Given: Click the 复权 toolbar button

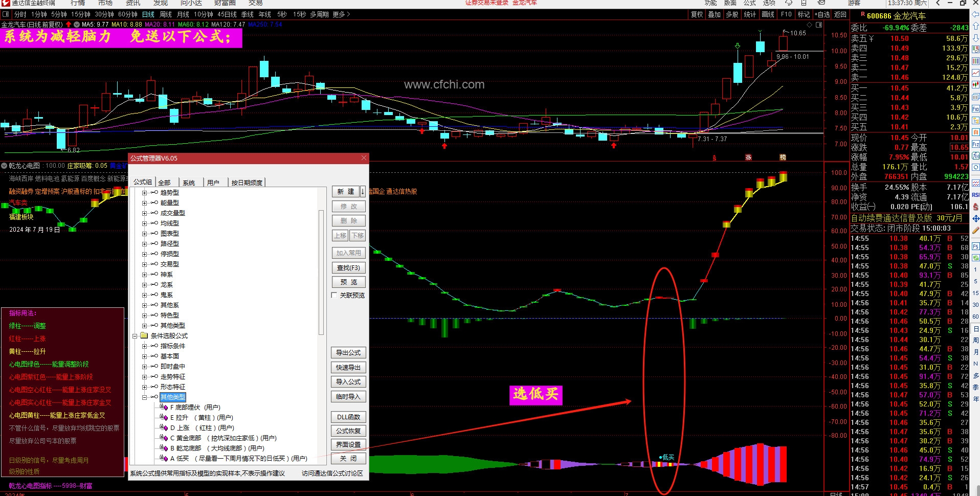Looking at the screenshot, I should coord(697,14).
